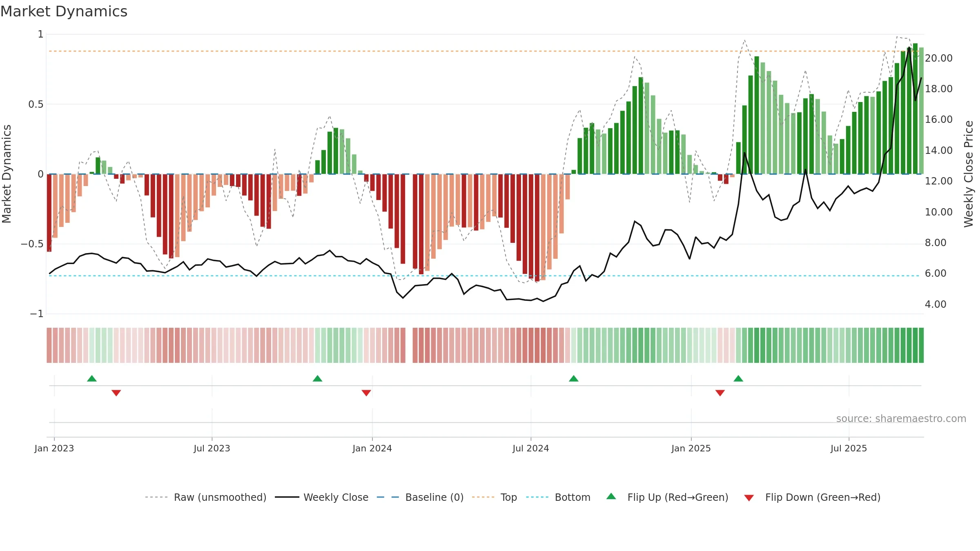Click the 8.00 price axis label

pyautogui.click(x=935, y=243)
